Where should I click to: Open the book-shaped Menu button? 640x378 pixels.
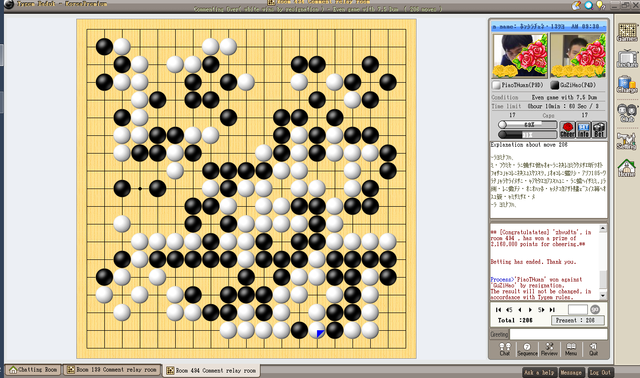[x=571, y=349]
